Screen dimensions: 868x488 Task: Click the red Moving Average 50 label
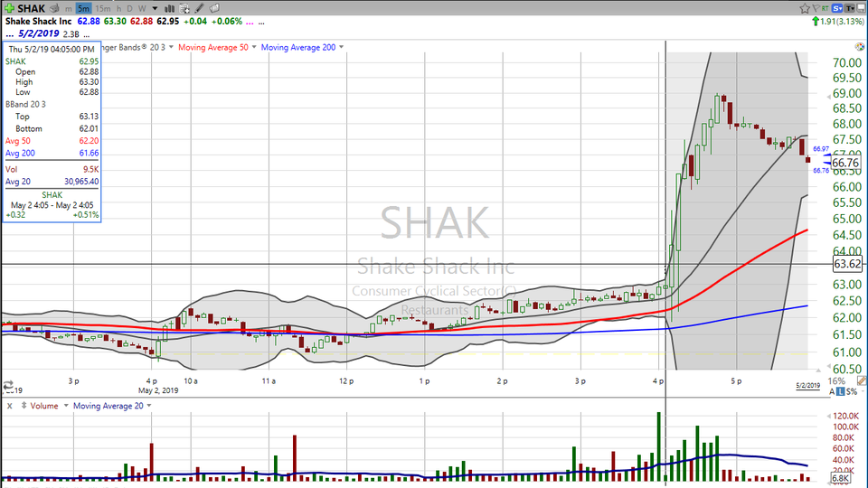[213, 47]
